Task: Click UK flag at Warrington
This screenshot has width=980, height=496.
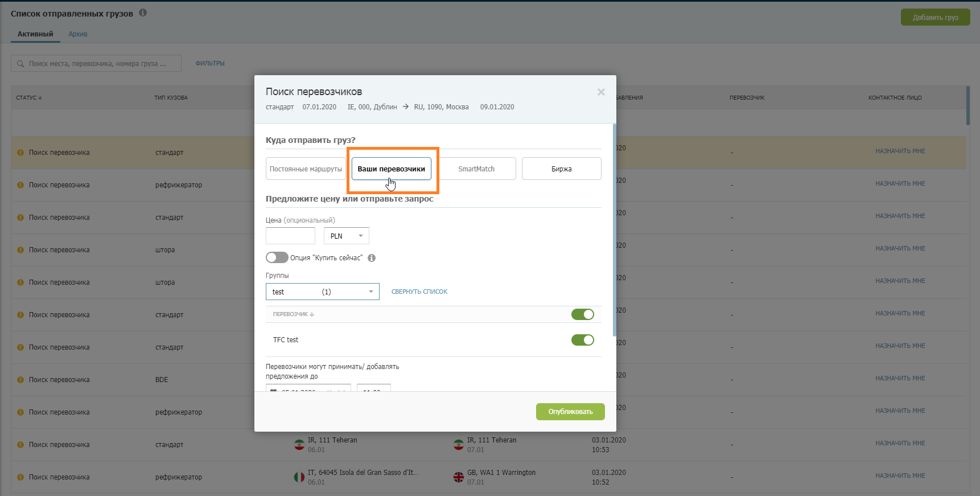Action: click(459, 477)
